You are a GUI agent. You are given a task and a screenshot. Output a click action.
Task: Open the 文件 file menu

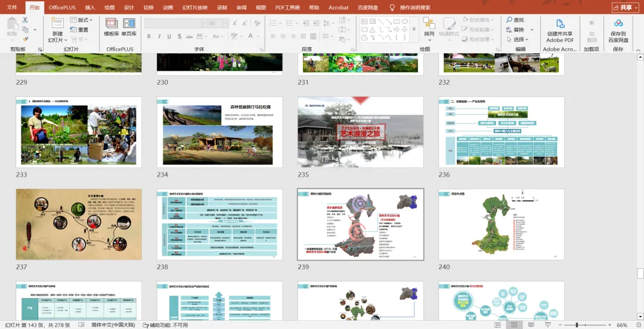[x=13, y=7]
